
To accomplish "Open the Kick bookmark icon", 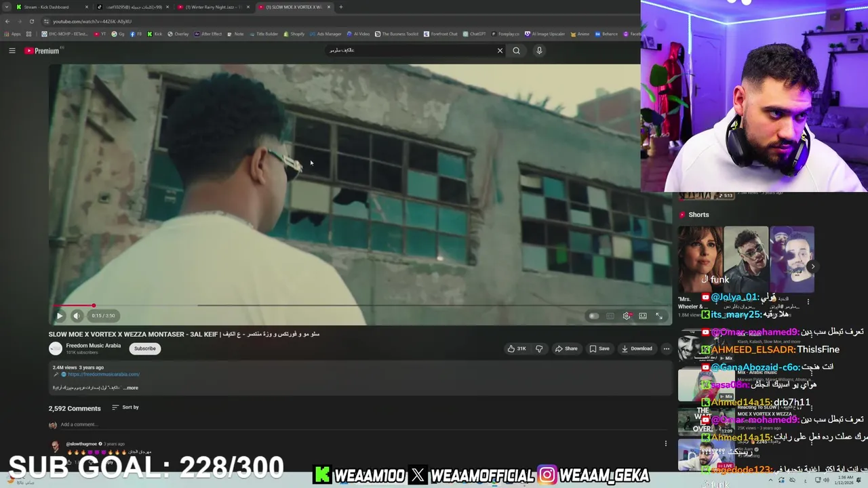I will [155, 34].
